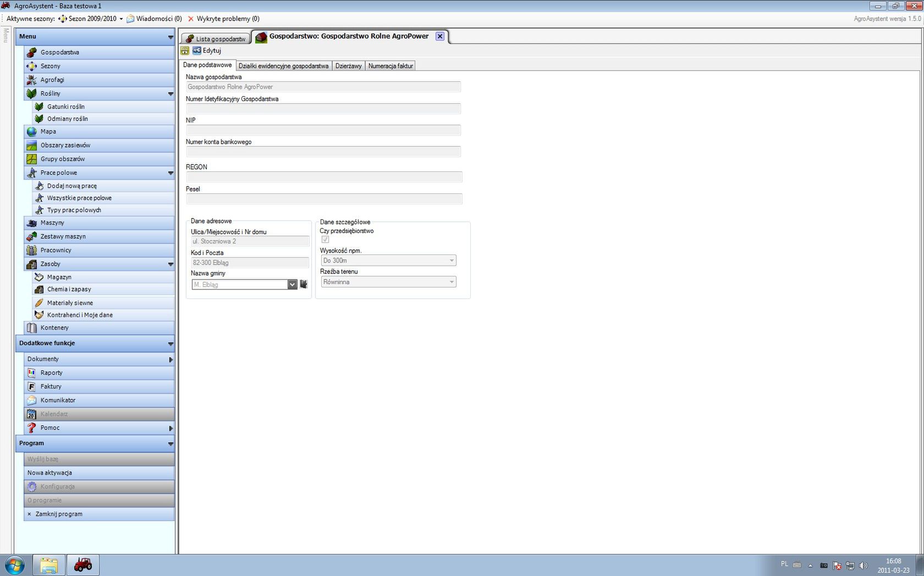Collapse the Program section
Image resolution: width=924 pixels, height=576 pixels.
pos(170,444)
